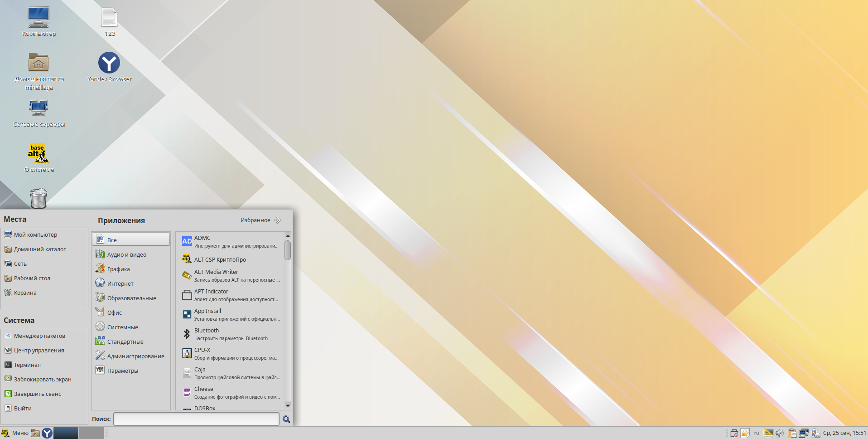Image resolution: width=868 pixels, height=439 pixels.
Task: Click Заблокировать экран
Action: tap(44, 379)
